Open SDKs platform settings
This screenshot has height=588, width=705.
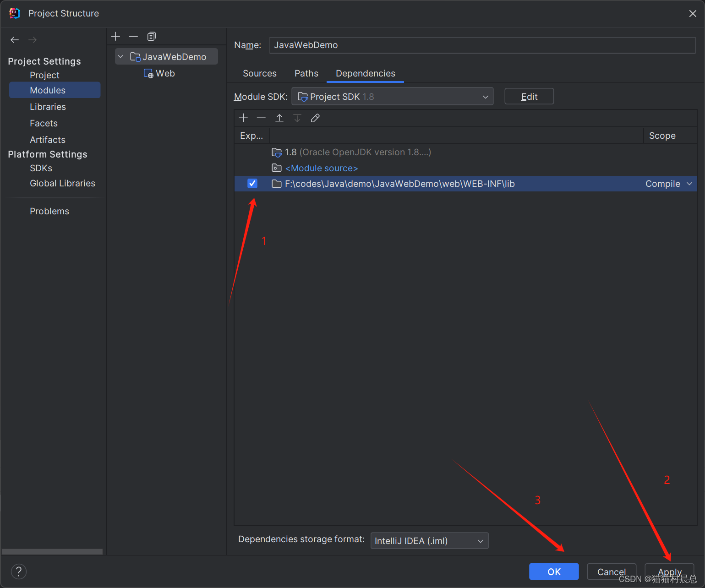(41, 168)
